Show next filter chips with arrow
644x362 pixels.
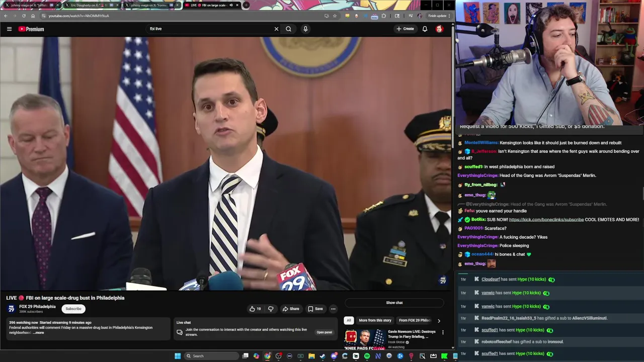439,320
